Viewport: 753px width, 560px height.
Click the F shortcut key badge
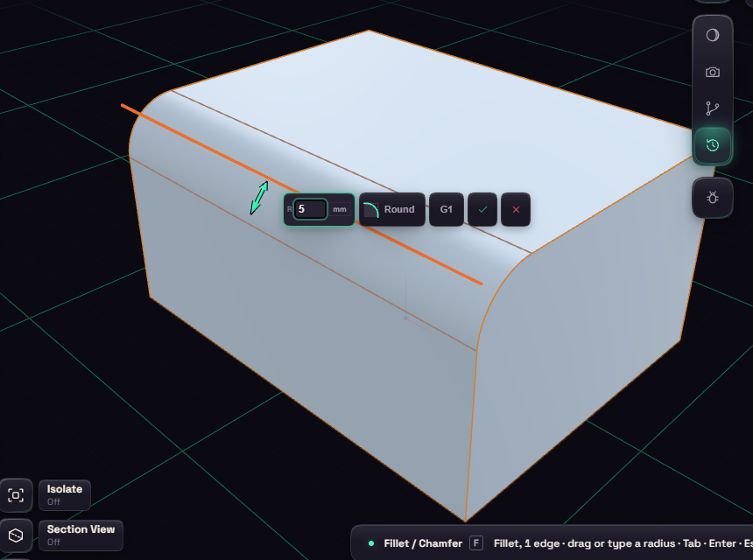(x=476, y=543)
